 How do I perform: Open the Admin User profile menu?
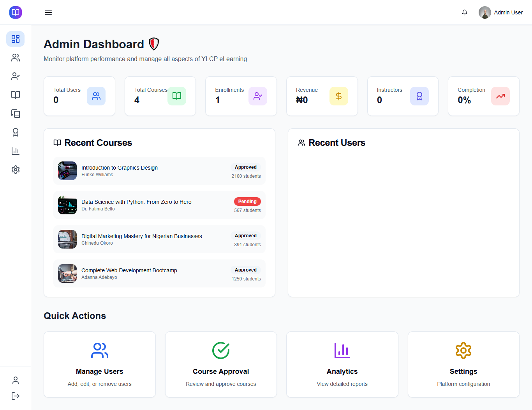500,12
